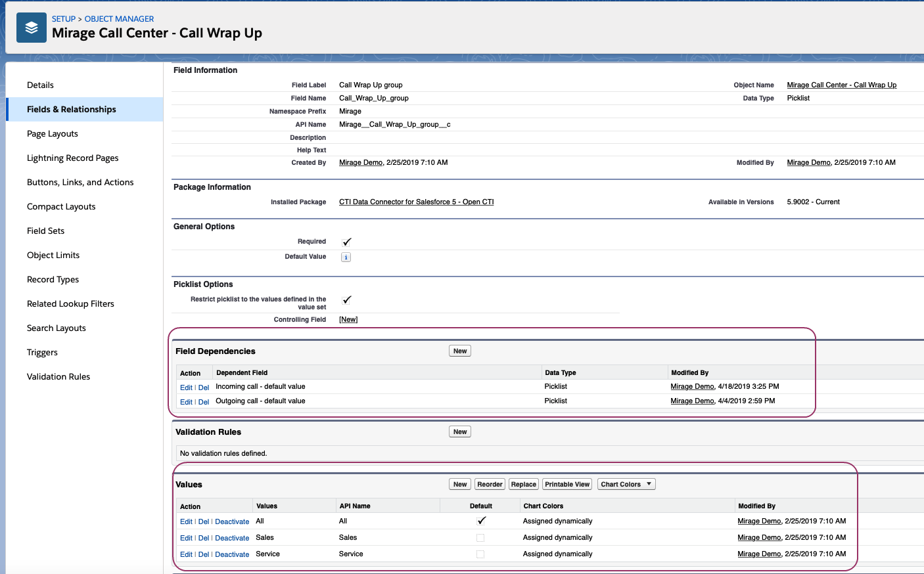Edit the Service picklist value
924x574 pixels.
click(x=186, y=555)
